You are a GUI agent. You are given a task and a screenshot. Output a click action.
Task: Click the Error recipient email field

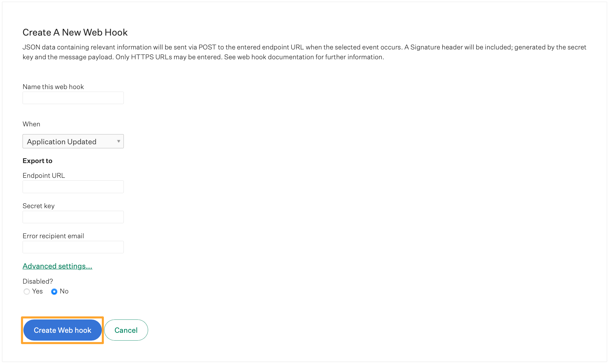point(73,247)
